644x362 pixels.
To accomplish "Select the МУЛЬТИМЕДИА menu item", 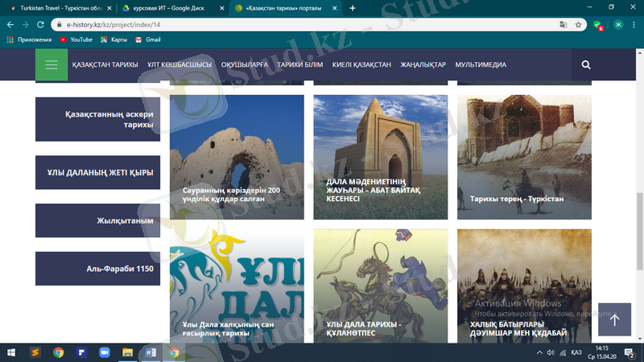I will coord(481,65).
